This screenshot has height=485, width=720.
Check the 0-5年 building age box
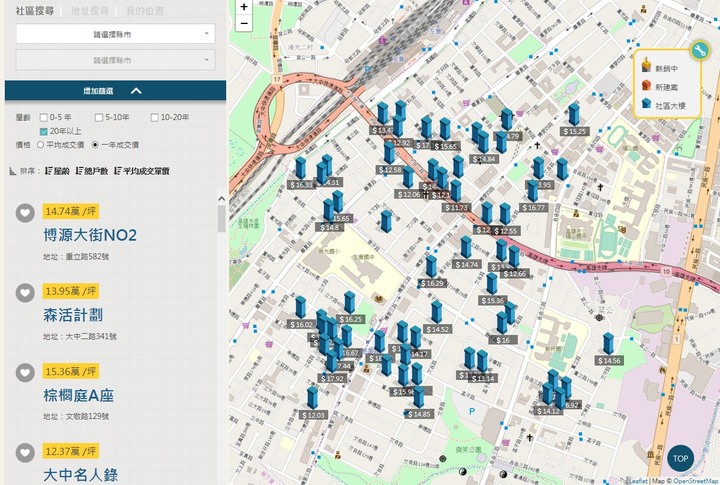tap(44, 118)
